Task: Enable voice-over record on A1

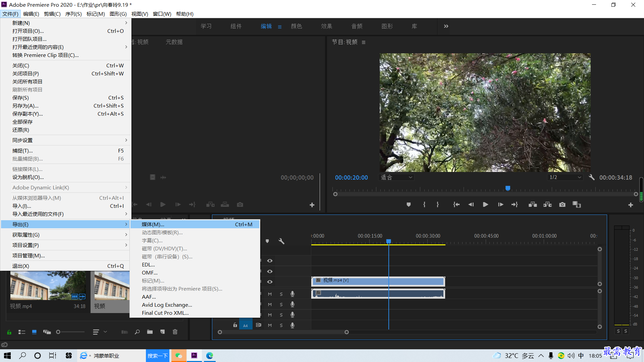Action: pos(292,294)
